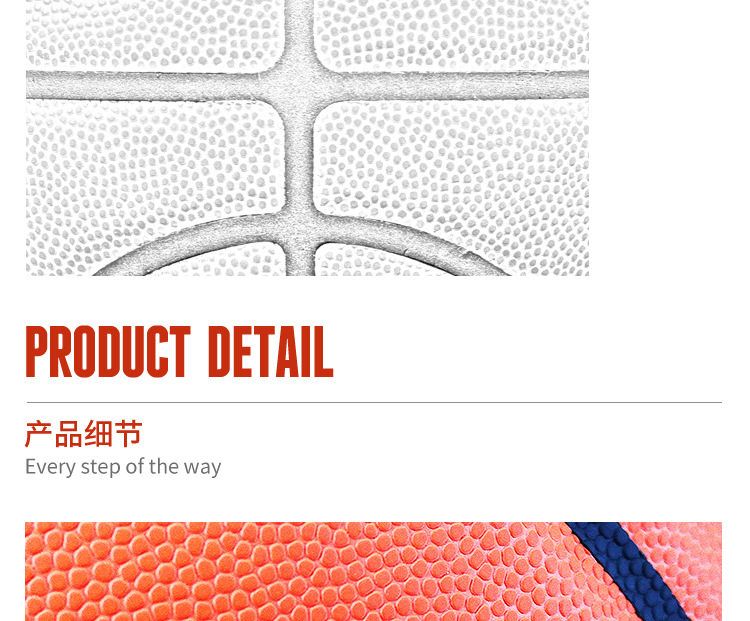Click the upper-right pebbled panel of white ball
Screen dimensions: 750x621
coord(452,34)
